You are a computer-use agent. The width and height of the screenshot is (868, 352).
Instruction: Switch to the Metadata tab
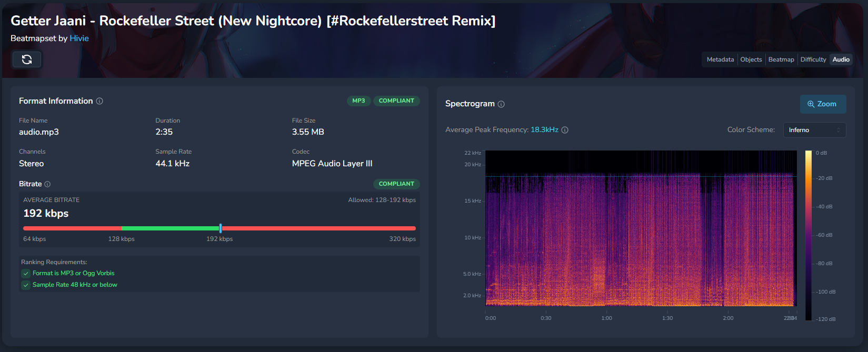click(720, 59)
